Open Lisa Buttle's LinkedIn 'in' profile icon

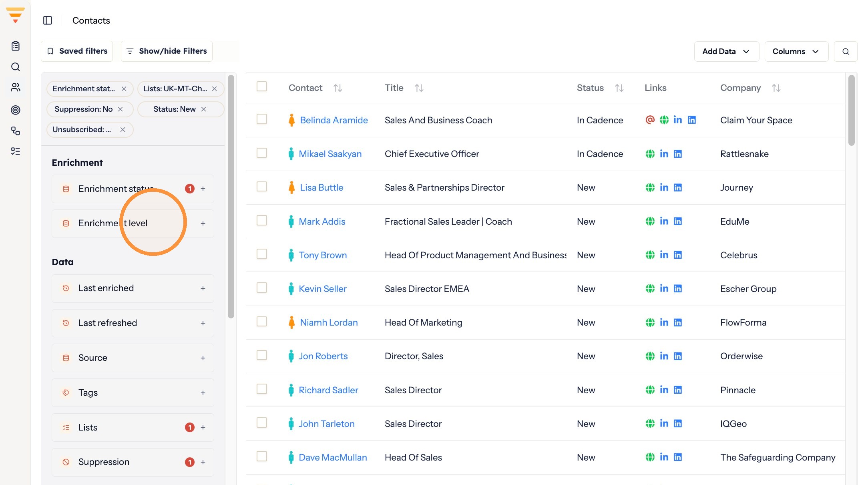click(x=664, y=187)
